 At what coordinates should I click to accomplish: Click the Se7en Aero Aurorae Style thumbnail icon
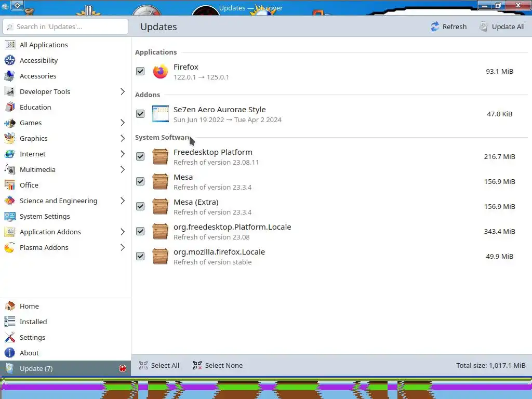coord(160,114)
